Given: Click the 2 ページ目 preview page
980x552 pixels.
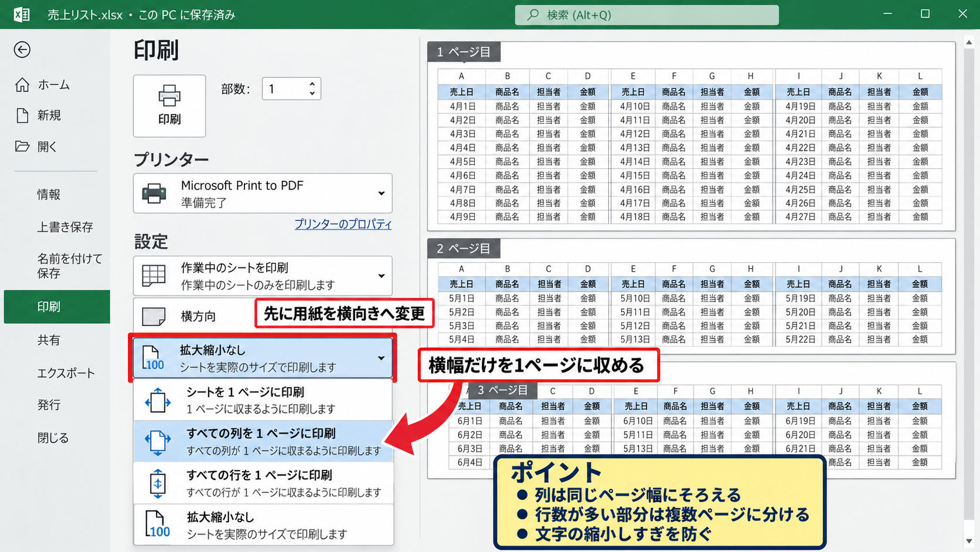Looking at the screenshot, I should 691,296.
